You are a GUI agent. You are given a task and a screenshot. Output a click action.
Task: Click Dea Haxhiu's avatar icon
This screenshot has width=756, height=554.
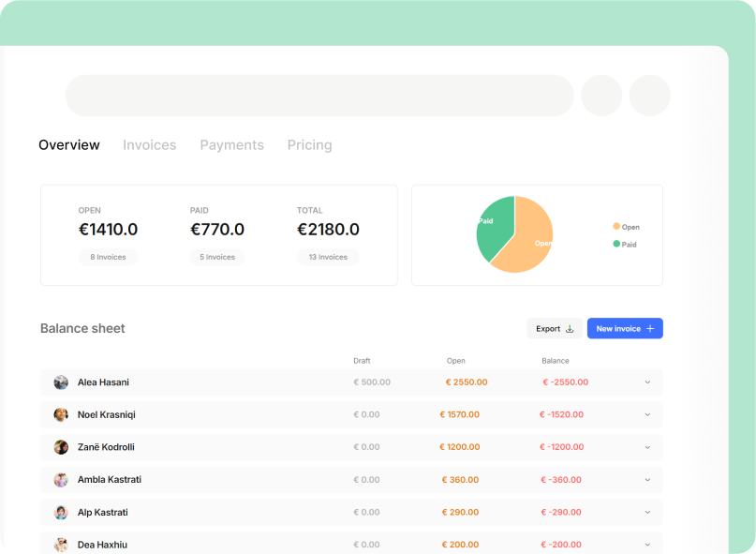[61, 545]
